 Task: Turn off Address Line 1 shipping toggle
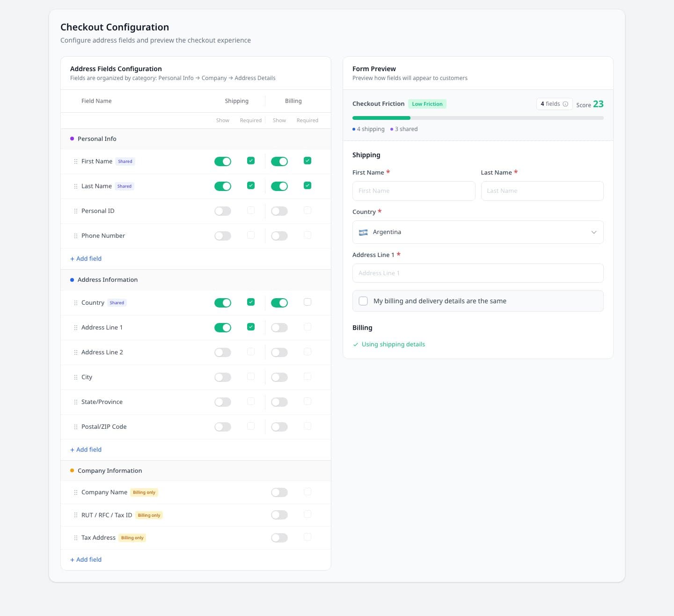pyautogui.click(x=223, y=328)
